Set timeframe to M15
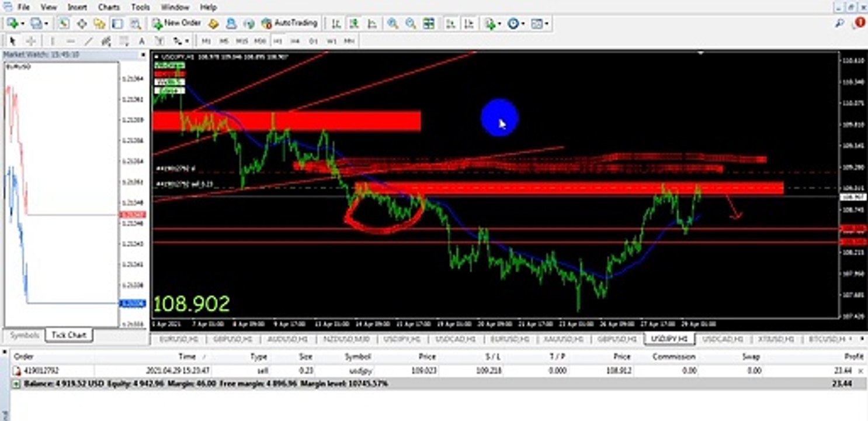Viewport: 868px width, 421px height. pos(242,41)
